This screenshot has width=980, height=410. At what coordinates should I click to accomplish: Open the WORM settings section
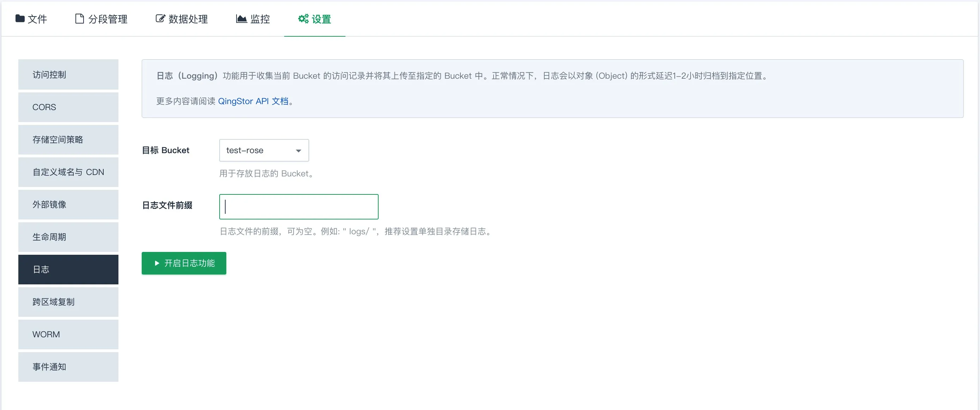point(68,334)
